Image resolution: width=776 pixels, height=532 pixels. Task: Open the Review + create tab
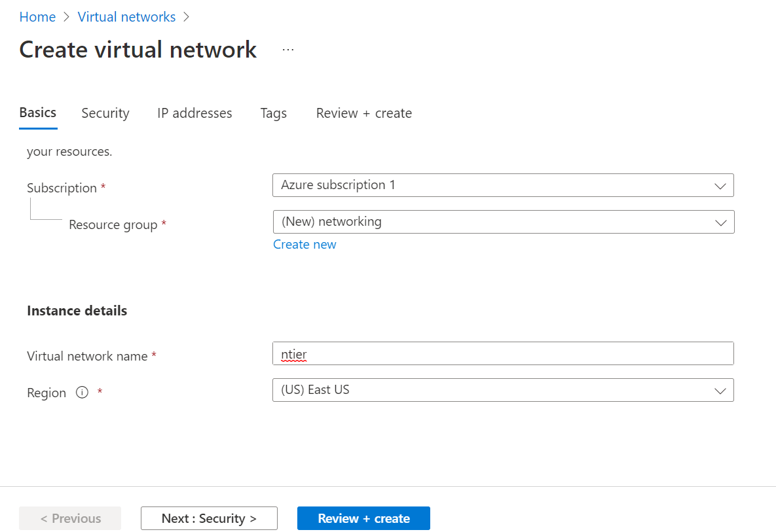[x=363, y=113]
